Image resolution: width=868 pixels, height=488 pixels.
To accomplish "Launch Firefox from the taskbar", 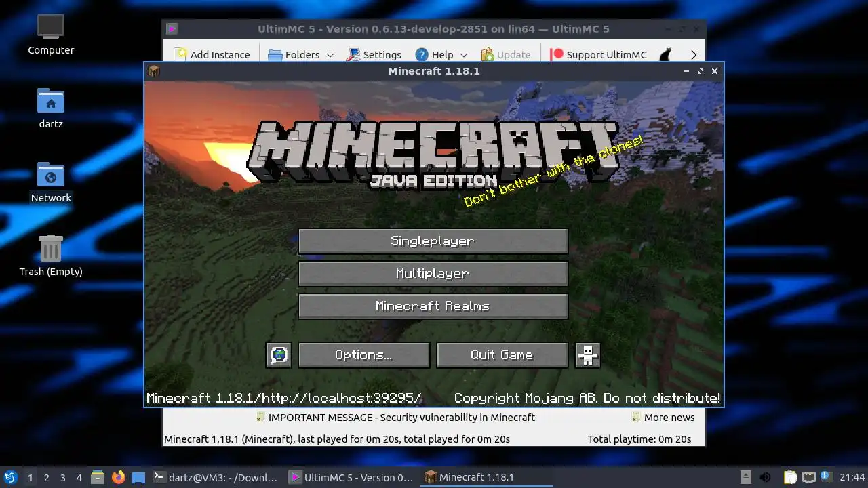I will point(118,477).
